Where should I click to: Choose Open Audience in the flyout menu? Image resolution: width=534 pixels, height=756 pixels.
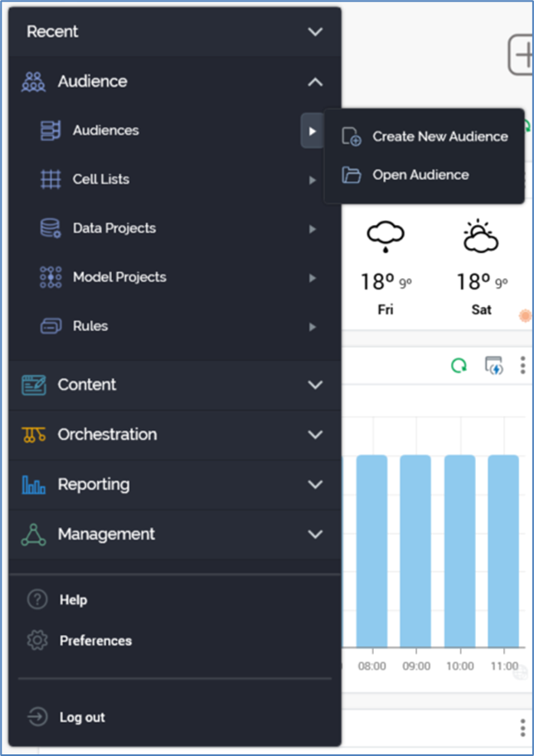click(x=420, y=175)
